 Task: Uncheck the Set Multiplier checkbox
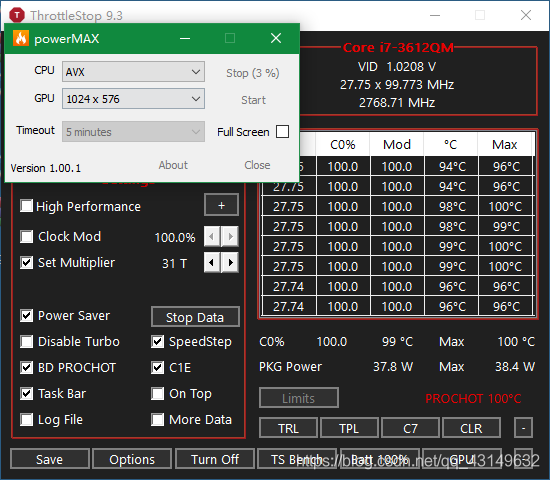pos(27,262)
